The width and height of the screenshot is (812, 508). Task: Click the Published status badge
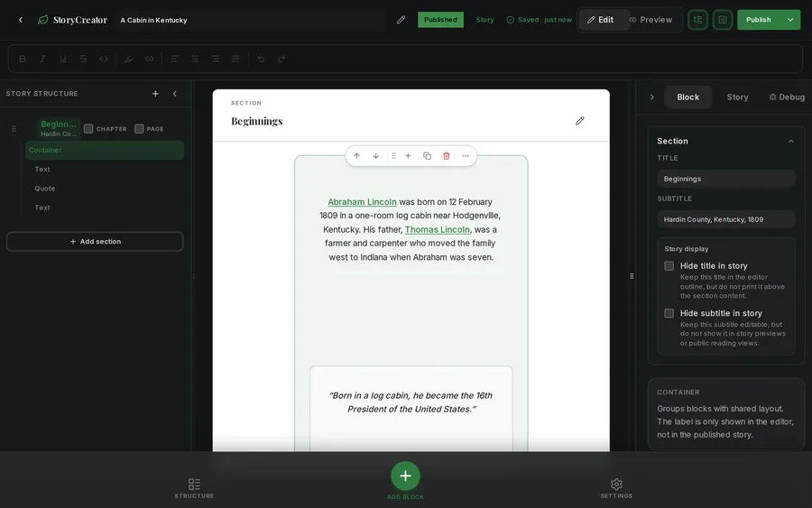(440, 20)
